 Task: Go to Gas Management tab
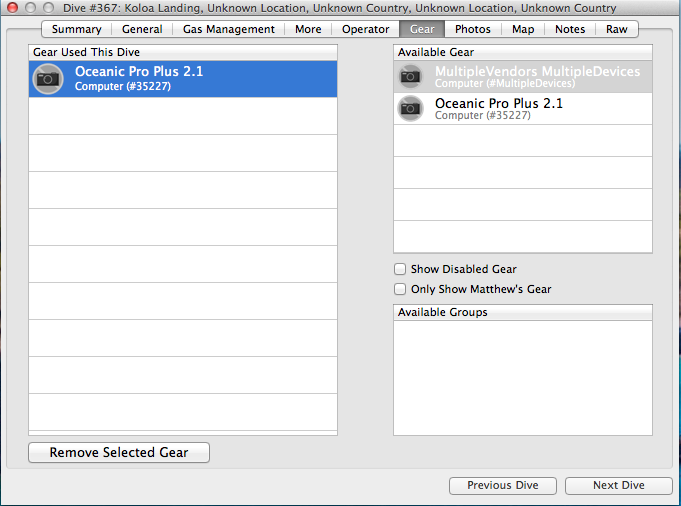[228, 29]
